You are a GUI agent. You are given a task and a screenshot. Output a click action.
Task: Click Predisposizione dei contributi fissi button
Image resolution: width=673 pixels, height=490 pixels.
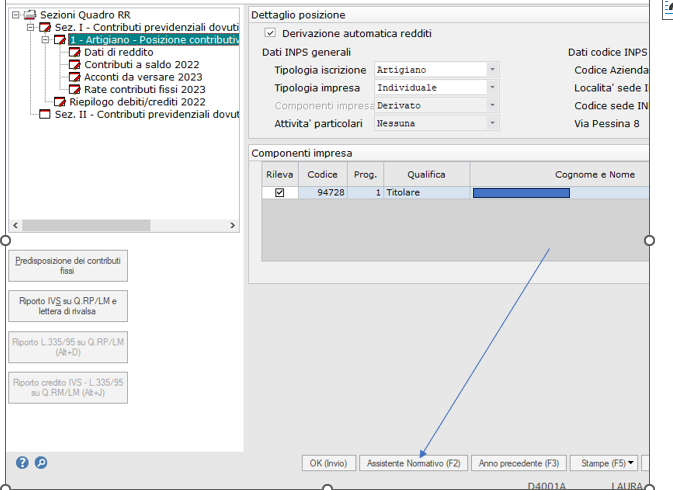coord(68,266)
